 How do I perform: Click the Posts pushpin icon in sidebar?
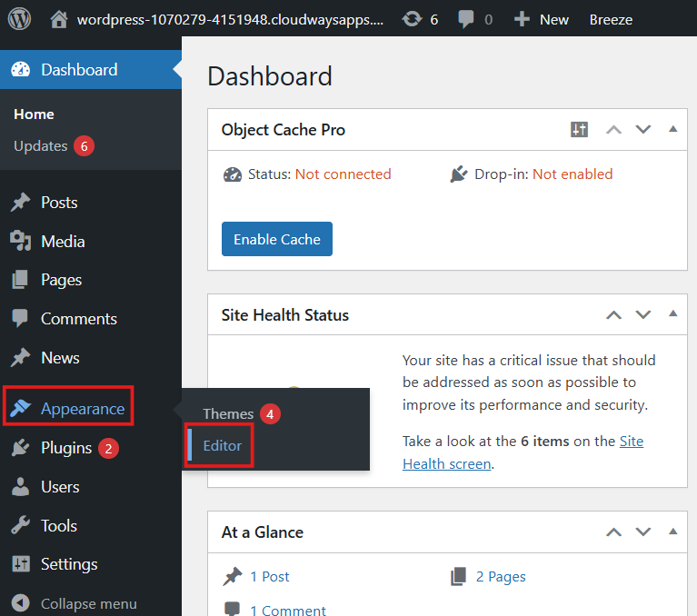point(20,203)
